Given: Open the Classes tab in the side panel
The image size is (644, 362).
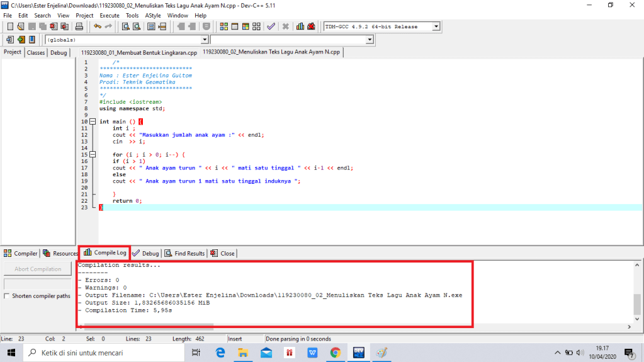Looking at the screenshot, I should (x=36, y=52).
